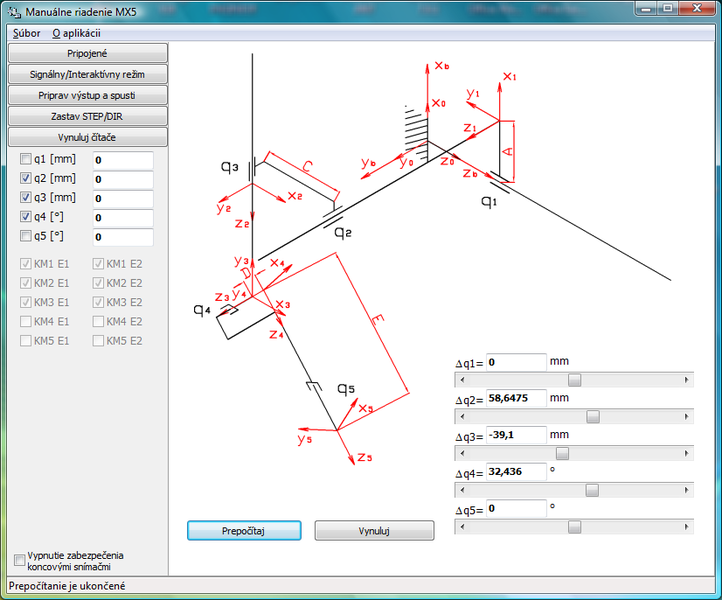Open the Súbor menu

coord(27,33)
